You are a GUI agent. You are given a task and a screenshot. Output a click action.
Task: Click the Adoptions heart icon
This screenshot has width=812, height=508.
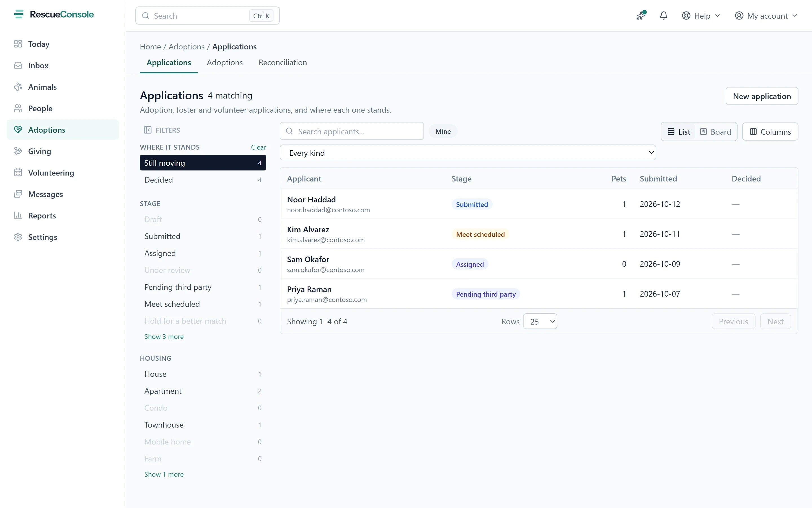pyautogui.click(x=18, y=130)
